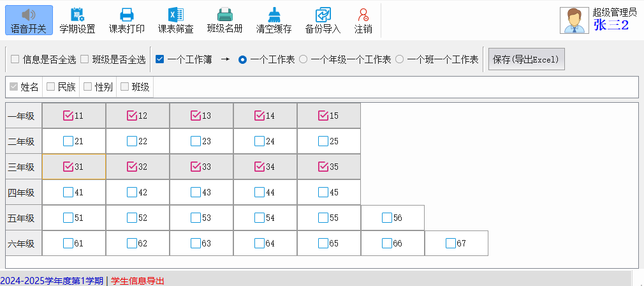Click the 注销 logout icon
The width and height of the screenshot is (644, 286).
pyautogui.click(x=363, y=14)
